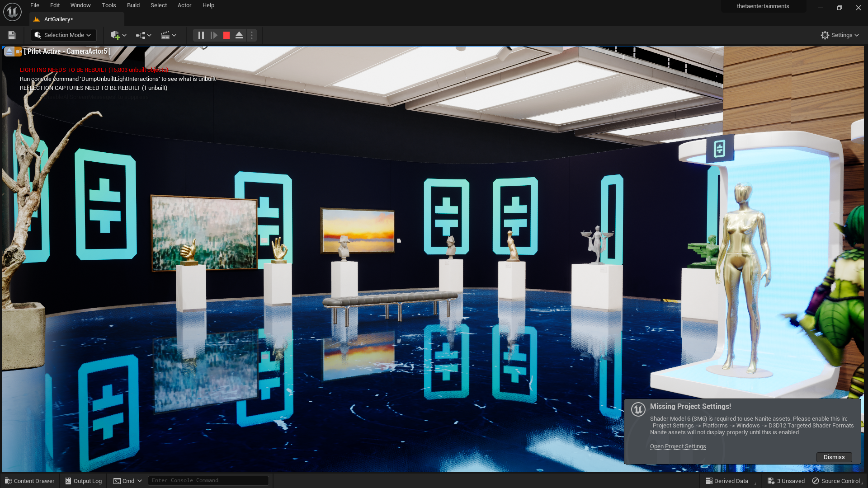868x488 pixels.
Task: Click the Save current level icon
Action: point(12,35)
